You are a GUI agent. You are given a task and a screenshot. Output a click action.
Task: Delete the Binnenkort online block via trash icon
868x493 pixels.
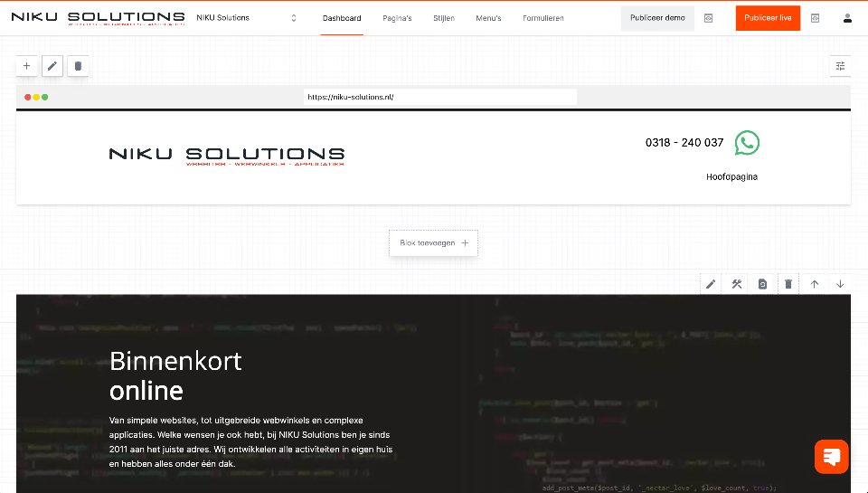[788, 284]
